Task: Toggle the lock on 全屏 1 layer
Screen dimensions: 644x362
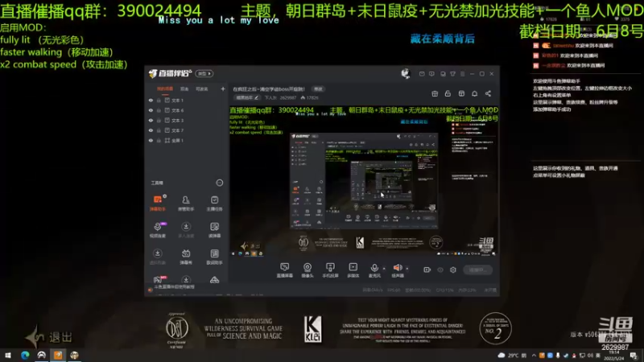Action: pyautogui.click(x=159, y=140)
